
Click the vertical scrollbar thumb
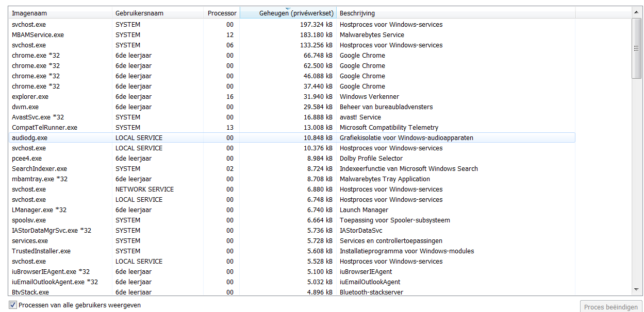pyautogui.click(x=636, y=48)
